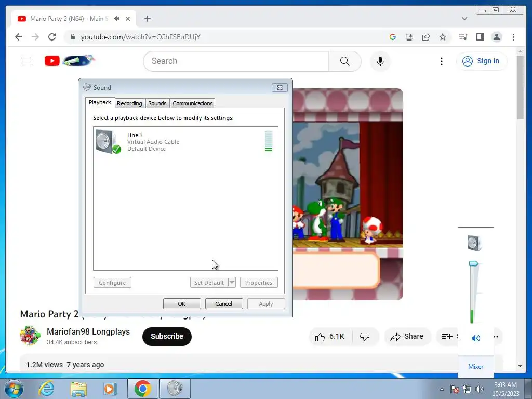The width and height of the screenshot is (532, 399).
Task: Open the media controls icon in Chrome toolbar
Action: [463, 37]
